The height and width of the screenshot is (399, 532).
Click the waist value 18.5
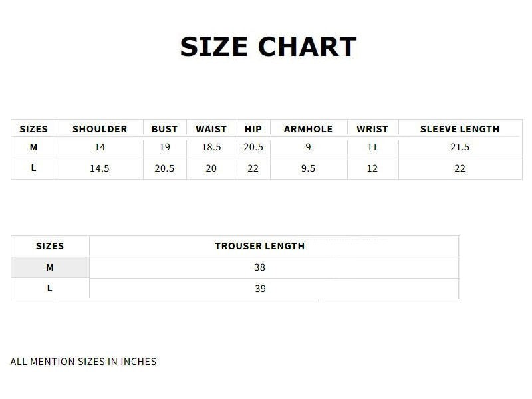[x=211, y=147]
